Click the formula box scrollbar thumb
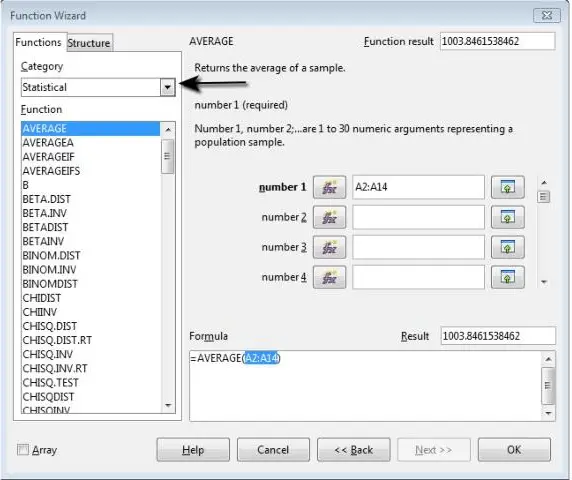 click(548, 386)
